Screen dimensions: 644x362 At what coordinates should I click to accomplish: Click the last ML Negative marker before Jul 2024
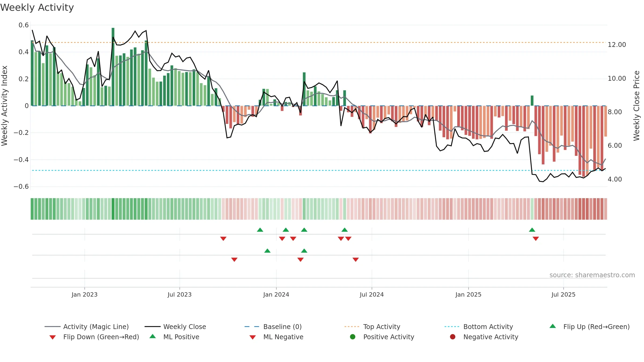[356, 260]
